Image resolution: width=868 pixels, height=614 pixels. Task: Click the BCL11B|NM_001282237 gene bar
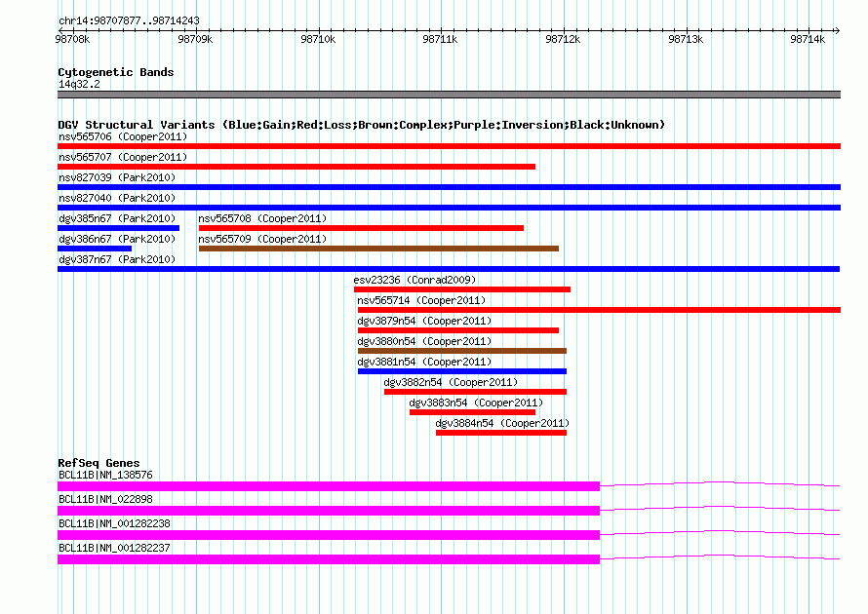329,559
